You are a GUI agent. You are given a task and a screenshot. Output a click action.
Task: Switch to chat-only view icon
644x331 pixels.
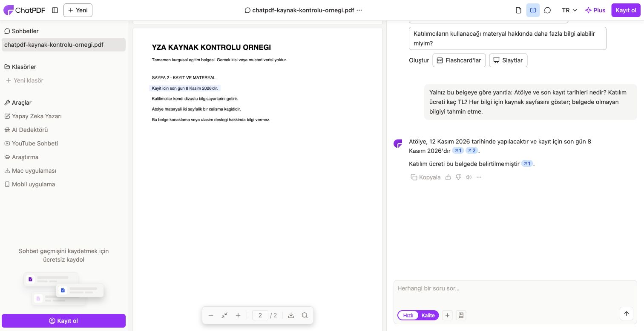547,10
